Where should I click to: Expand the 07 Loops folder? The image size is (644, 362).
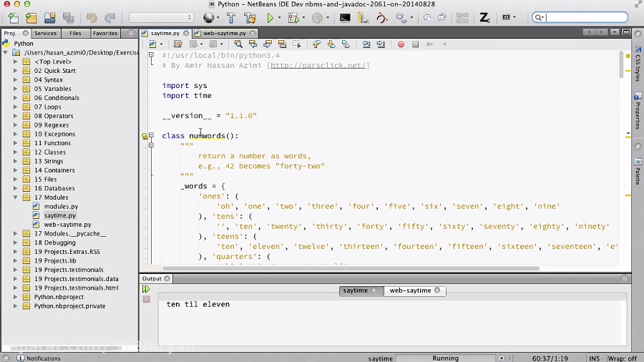(15, 107)
